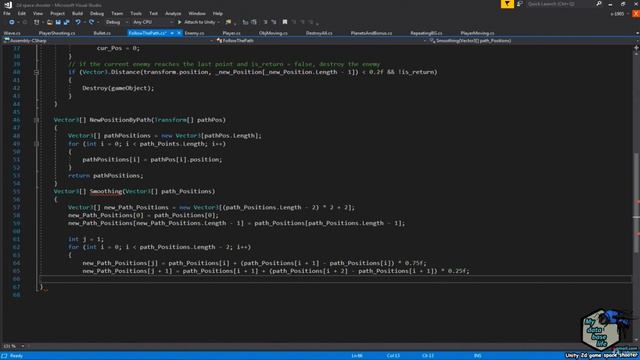Open the View menu

coord(38,13)
